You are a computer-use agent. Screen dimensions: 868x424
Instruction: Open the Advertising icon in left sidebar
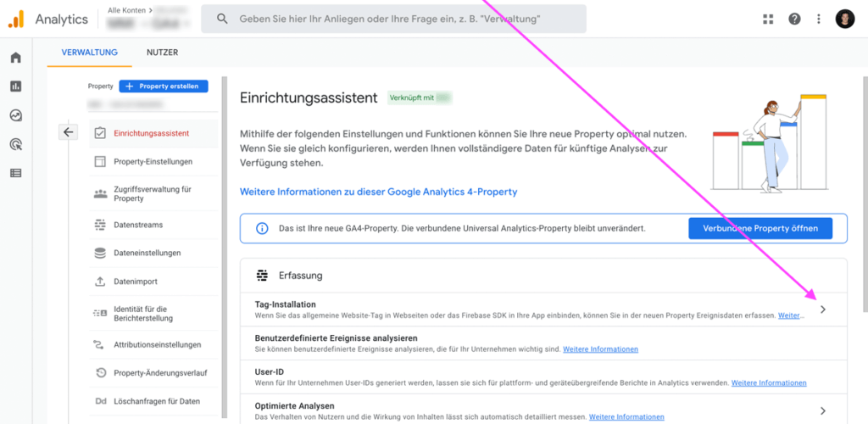pyautogui.click(x=15, y=144)
